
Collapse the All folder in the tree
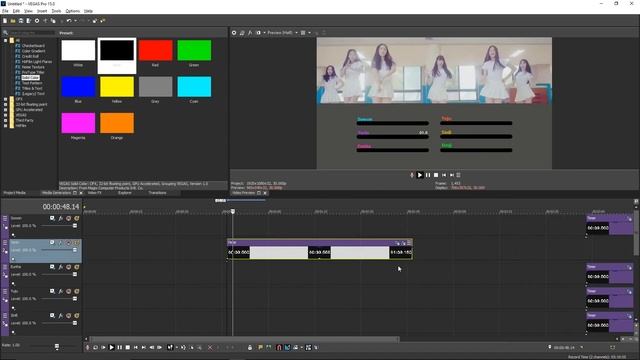pyautogui.click(x=5, y=40)
